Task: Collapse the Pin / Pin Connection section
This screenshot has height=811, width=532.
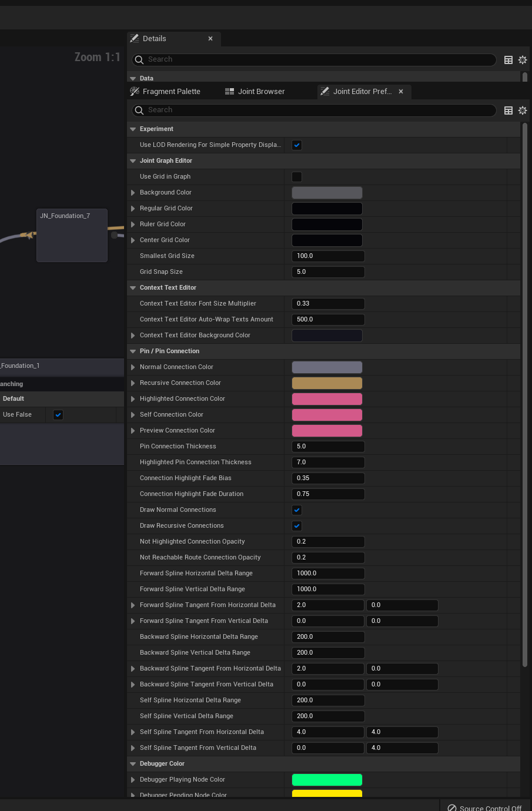Action: (133, 351)
